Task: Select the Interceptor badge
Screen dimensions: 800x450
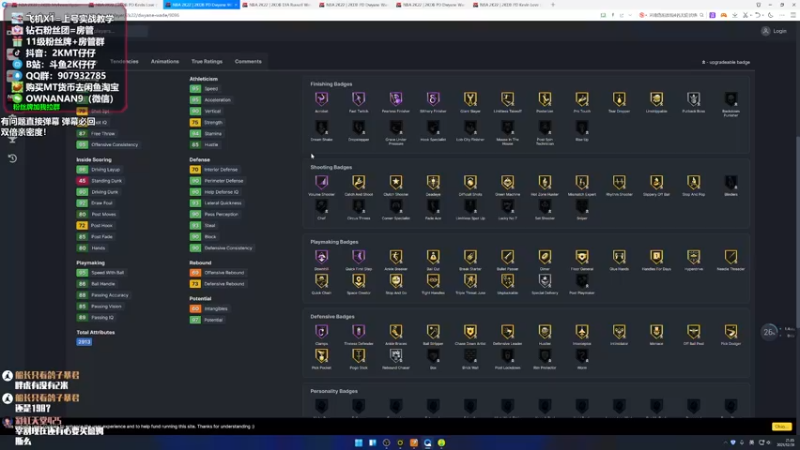Action: pyautogui.click(x=582, y=331)
